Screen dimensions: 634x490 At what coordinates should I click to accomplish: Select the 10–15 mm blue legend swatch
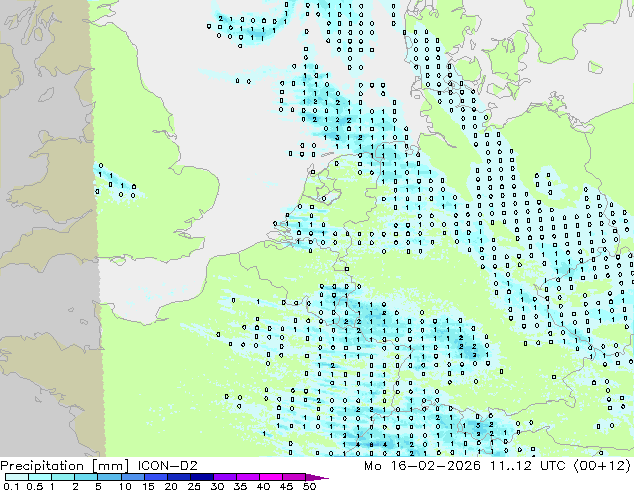click(132, 477)
